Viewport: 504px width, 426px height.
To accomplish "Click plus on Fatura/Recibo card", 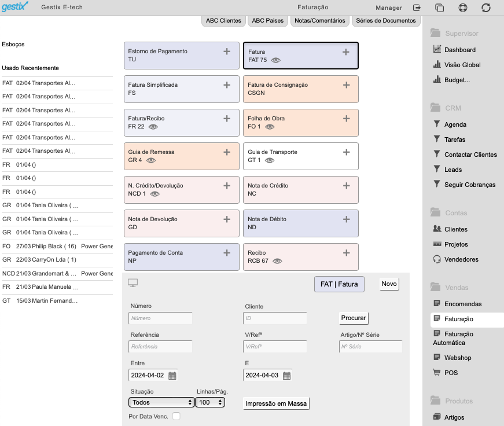I will click(x=227, y=119).
